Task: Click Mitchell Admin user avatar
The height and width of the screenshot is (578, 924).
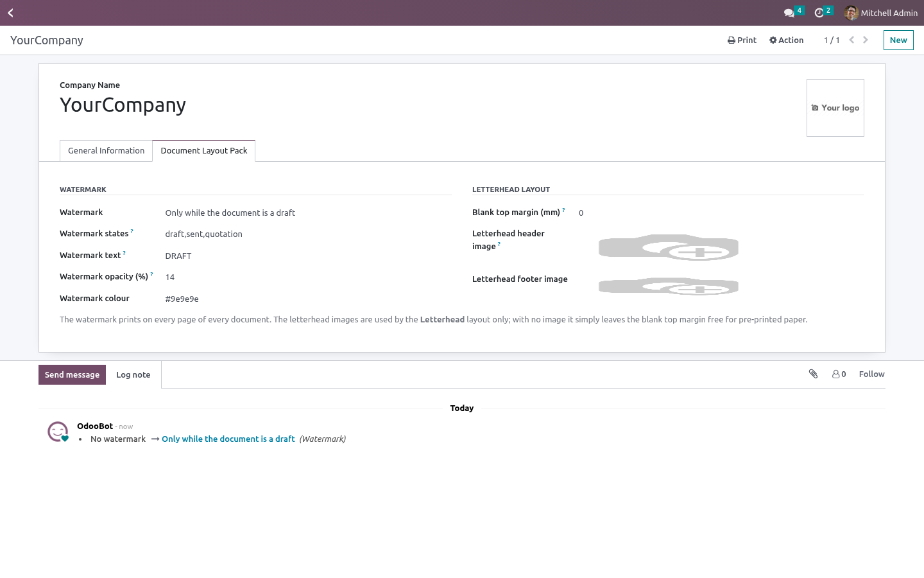Action: pos(851,13)
